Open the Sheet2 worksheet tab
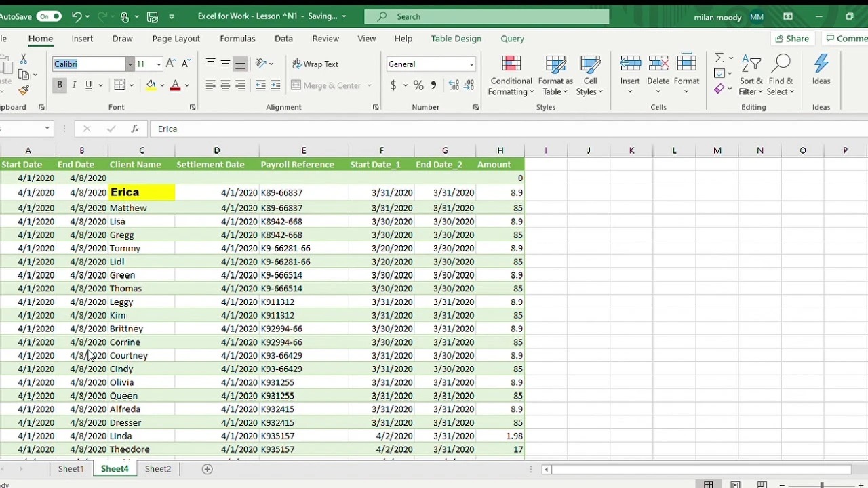 tap(157, 468)
